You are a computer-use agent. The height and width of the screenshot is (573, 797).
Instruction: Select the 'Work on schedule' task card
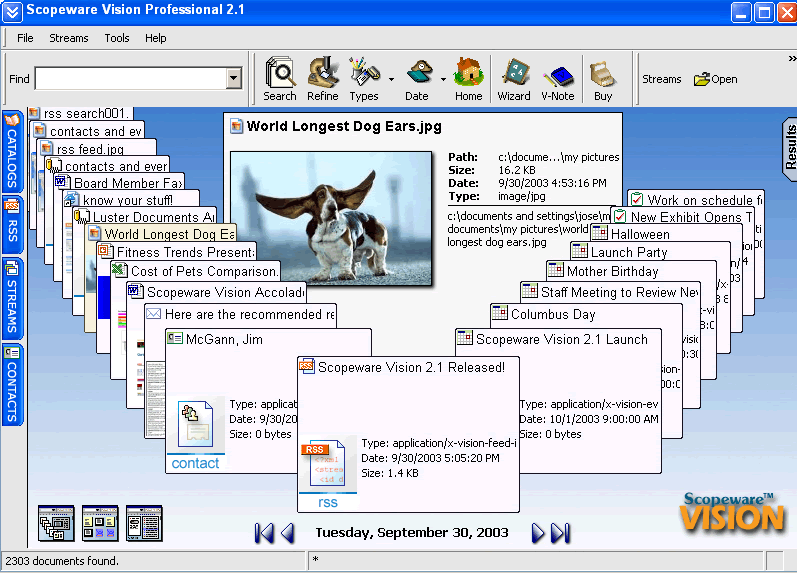tap(696, 200)
